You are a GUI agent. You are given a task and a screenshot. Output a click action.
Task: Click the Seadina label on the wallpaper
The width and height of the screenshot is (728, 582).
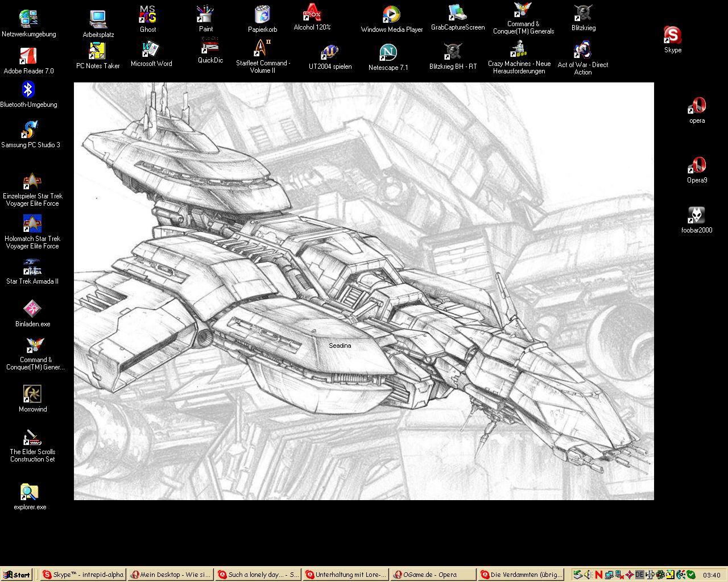(340, 346)
